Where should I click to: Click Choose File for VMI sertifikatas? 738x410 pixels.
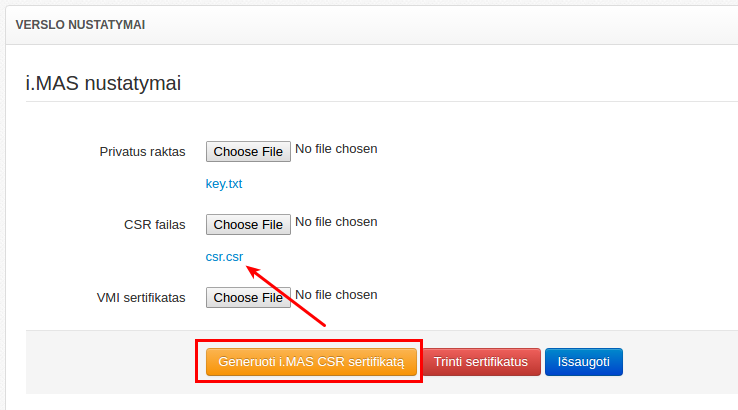(248, 297)
